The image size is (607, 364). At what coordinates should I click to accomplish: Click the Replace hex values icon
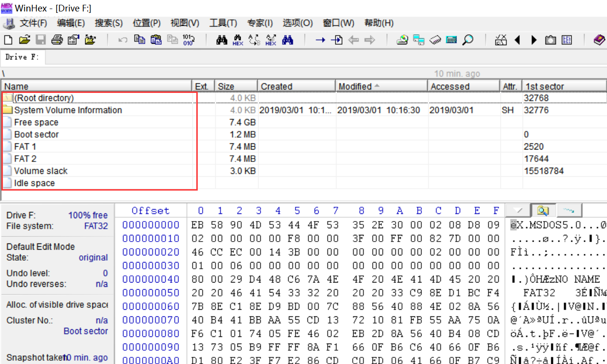tap(271, 40)
